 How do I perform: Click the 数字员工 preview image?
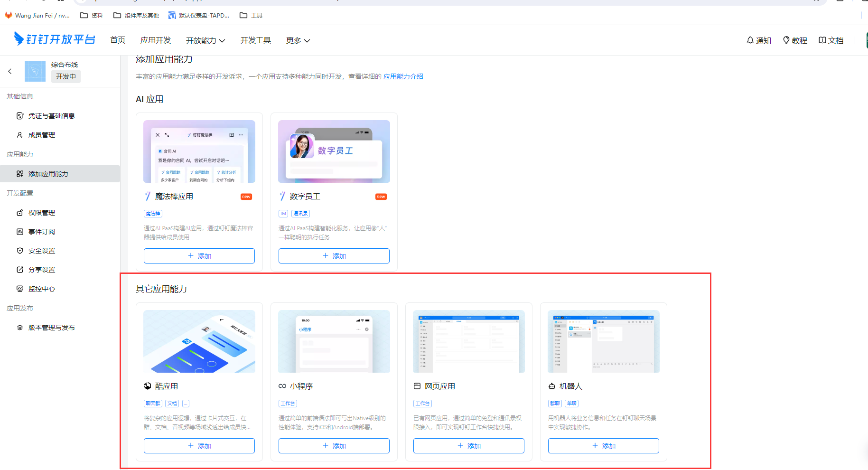click(334, 151)
